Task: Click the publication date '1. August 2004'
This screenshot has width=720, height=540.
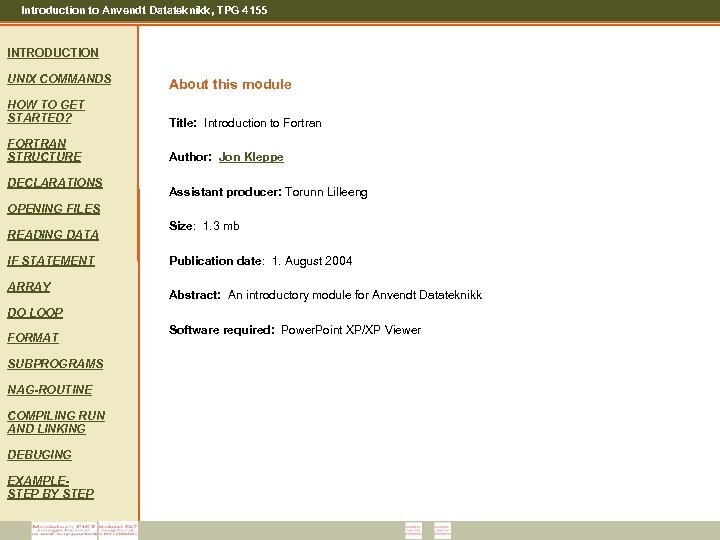Action: [312, 261]
